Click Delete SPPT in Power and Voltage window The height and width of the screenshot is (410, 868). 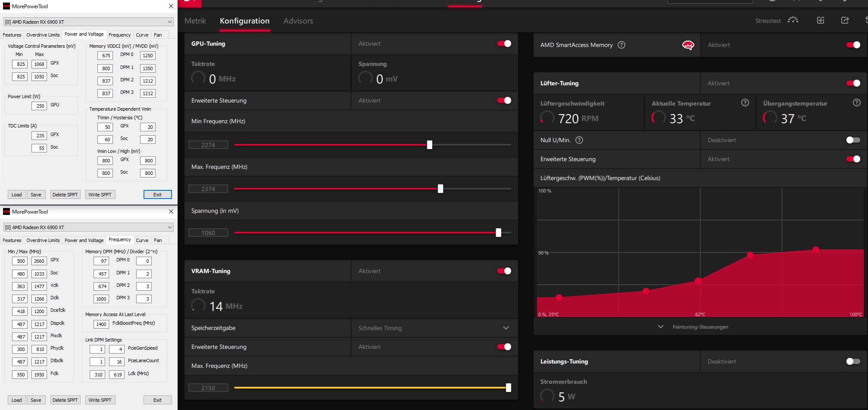pos(65,195)
